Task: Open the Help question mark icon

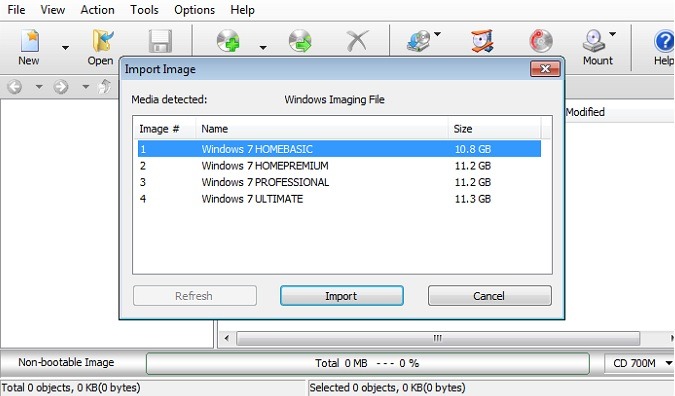Action: click(x=664, y=41)
